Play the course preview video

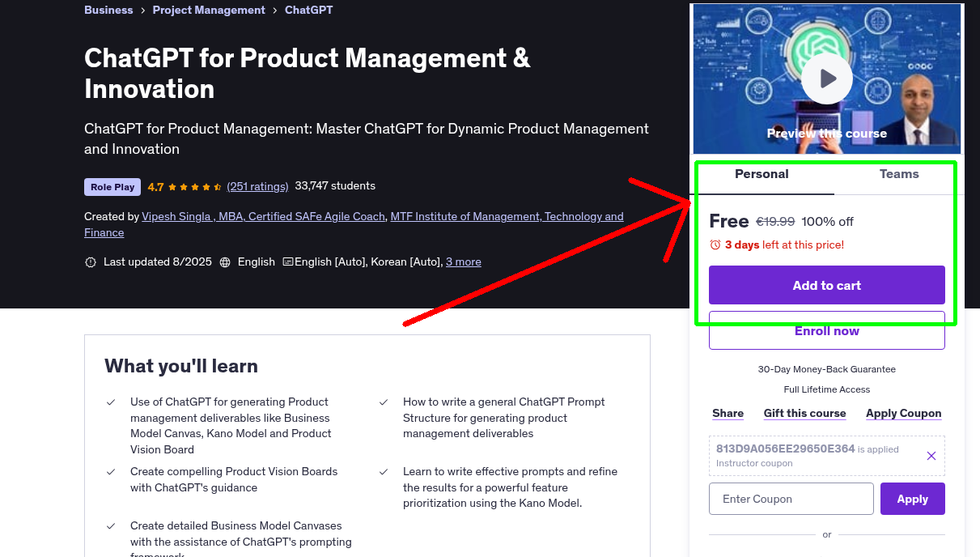tap(827, 79)
